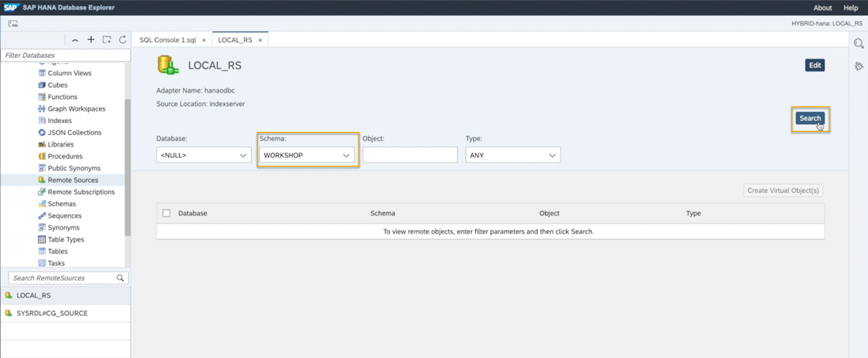The width and height of the screenshot is (868, 358).
Task: Tick the select-all checkbox in results header
Action: tap(167, 213)
